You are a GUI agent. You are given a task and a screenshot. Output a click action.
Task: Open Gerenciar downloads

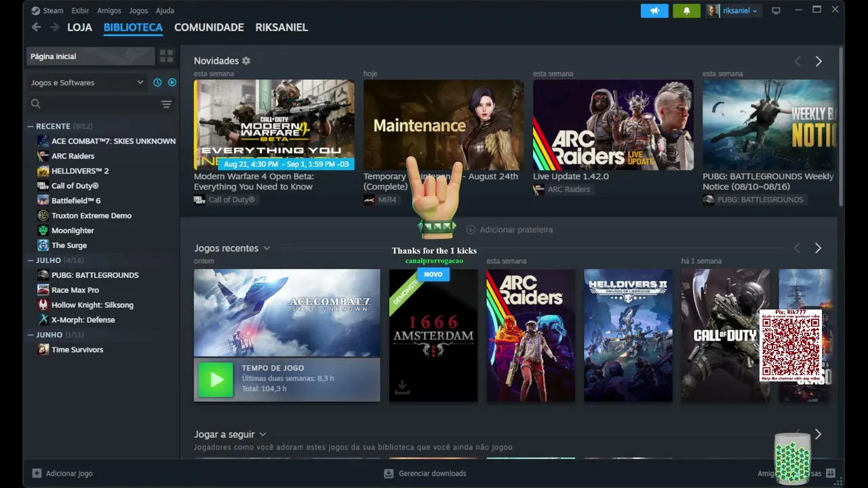(425, 473)
